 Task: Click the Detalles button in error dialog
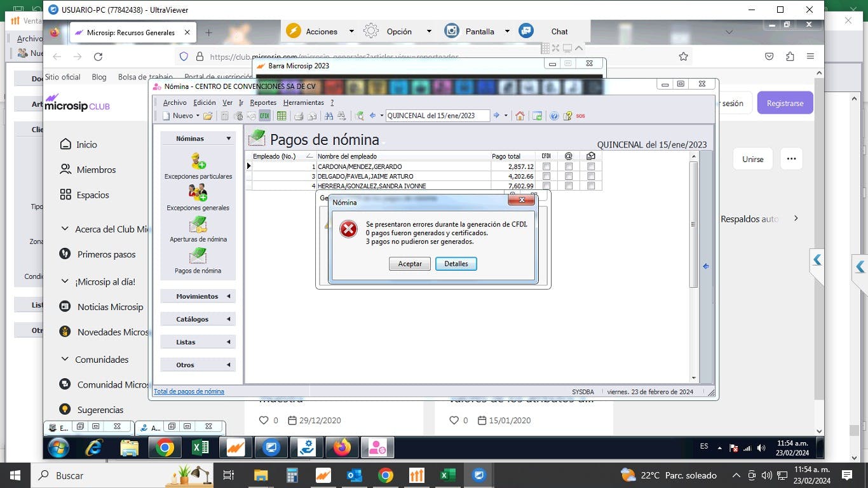456,264
